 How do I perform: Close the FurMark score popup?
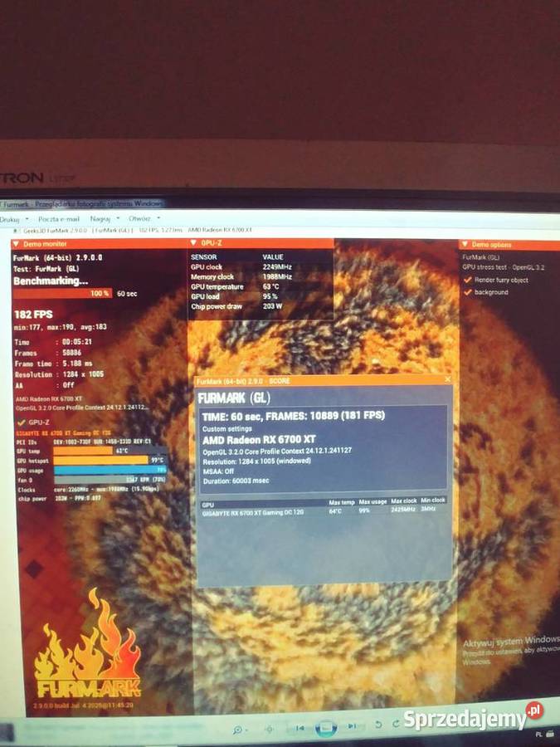pos(448,379)
